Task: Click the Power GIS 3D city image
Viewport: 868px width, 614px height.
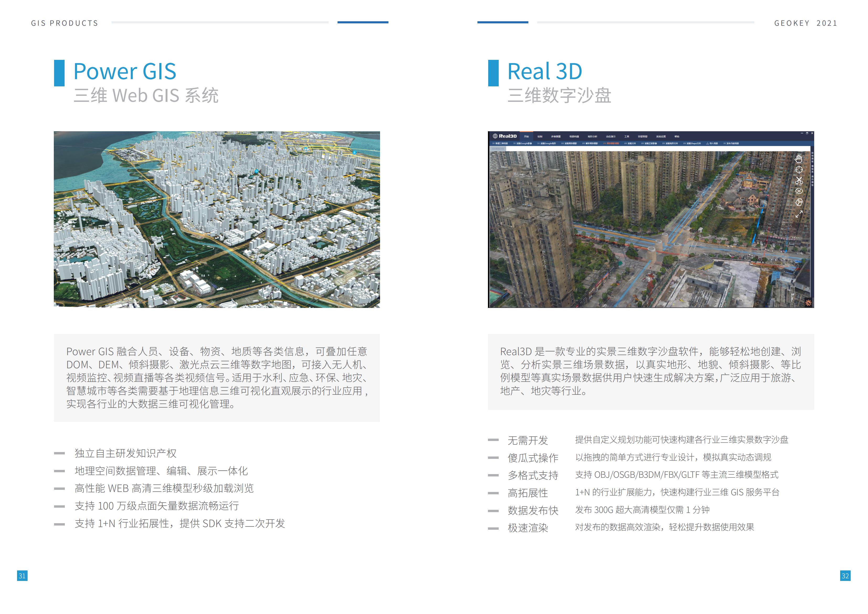Action: [217, 219]
